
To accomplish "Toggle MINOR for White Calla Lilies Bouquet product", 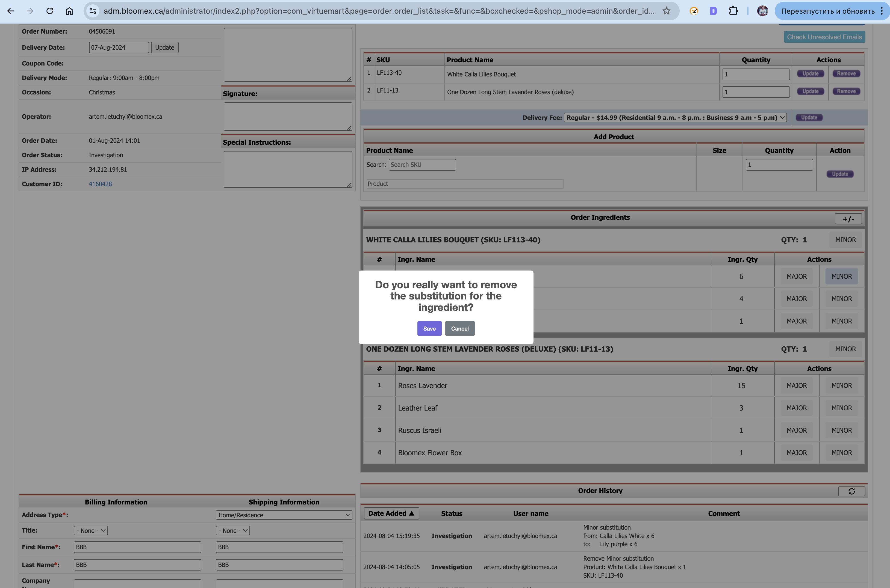I will [845, 240].
